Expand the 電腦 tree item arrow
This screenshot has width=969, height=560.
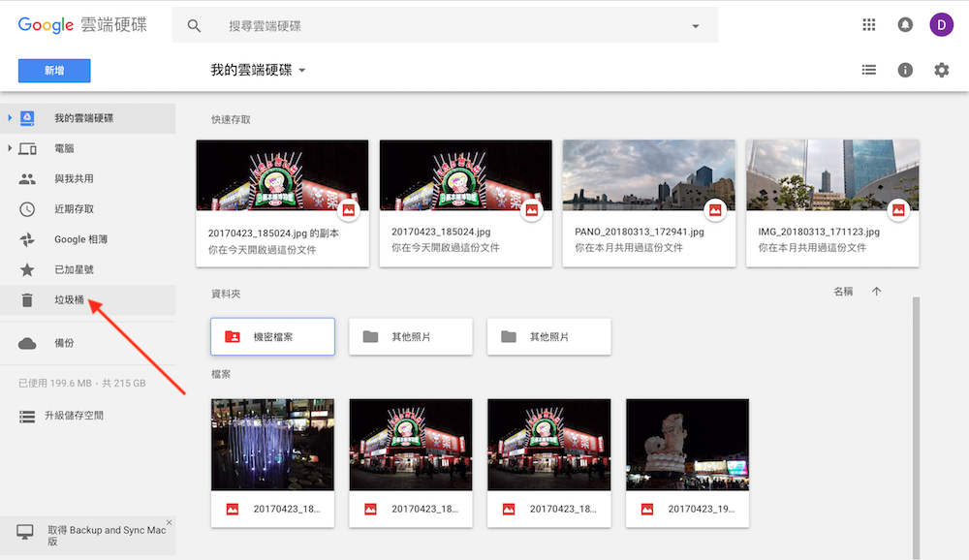pyautogui.click(x=10, y=148)
